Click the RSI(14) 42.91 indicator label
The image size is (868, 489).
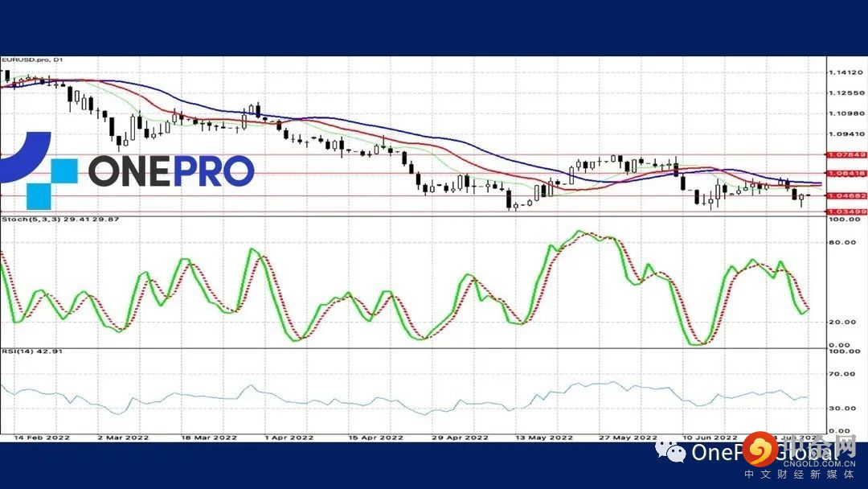(32, 351)
